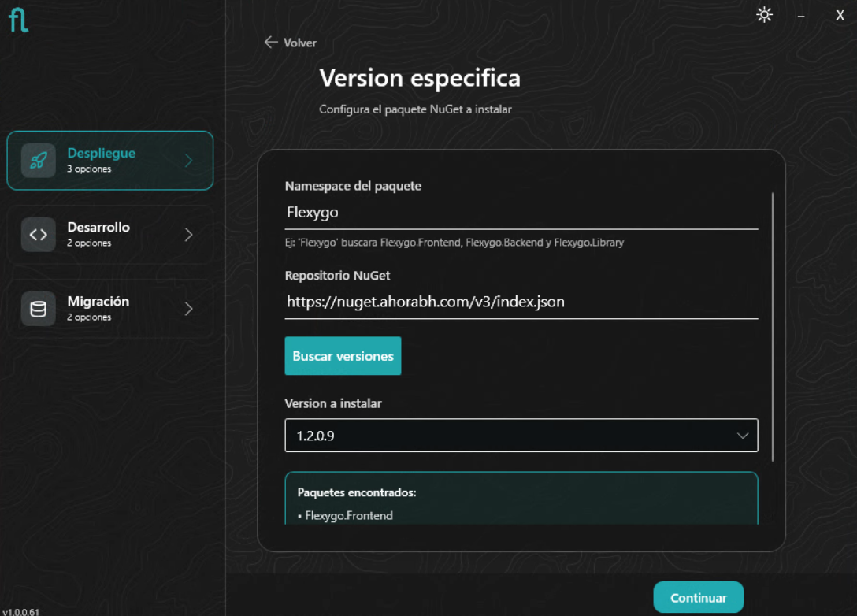This screenshot has width=857, height=616.
Task: Click the Paquetes encontrados heading
Action: (x=356, y=492)
